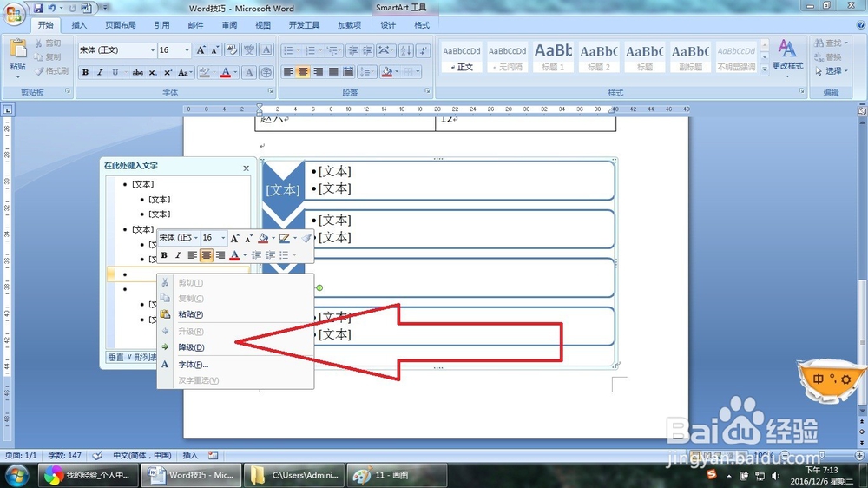Toggle superscript formatting in ribbon
This screenshot has height=488, width=868.
point(168,73)
